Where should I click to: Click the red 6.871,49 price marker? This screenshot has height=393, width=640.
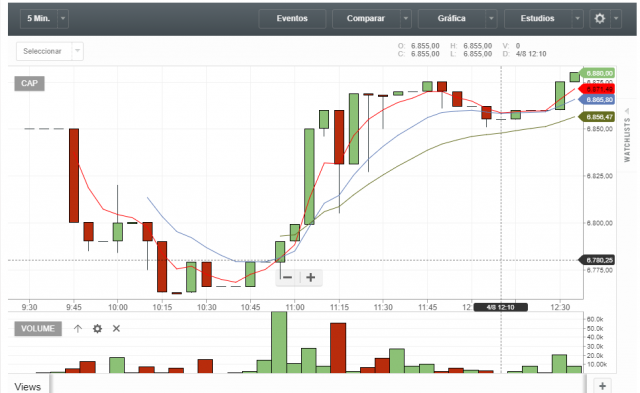tap(597, 89)
